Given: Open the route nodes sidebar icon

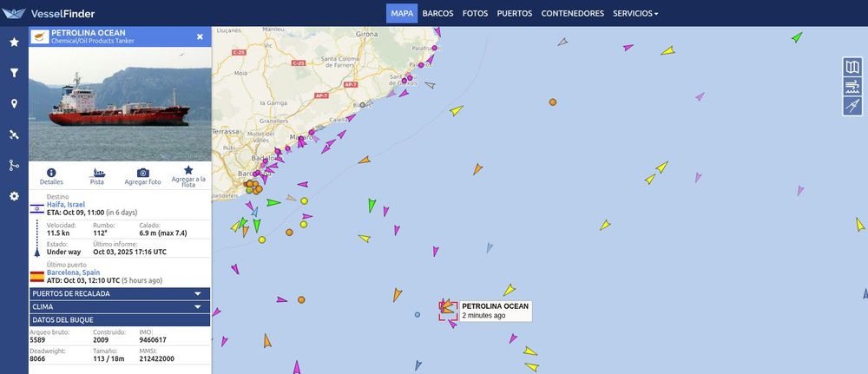Looking at the screenshot, I should pyautogui.click(x=14, y=165).
